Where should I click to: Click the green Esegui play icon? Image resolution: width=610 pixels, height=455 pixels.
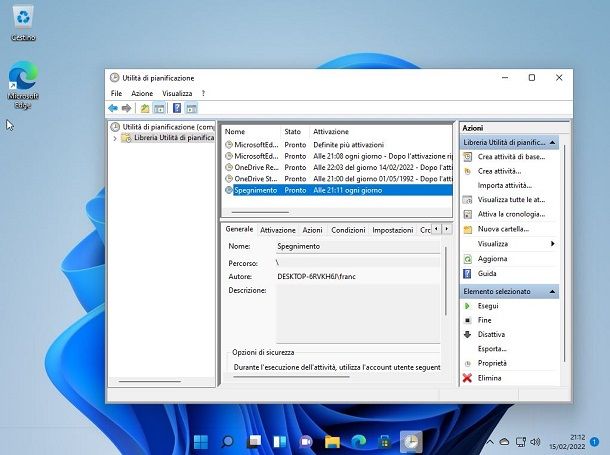(467, 306)
